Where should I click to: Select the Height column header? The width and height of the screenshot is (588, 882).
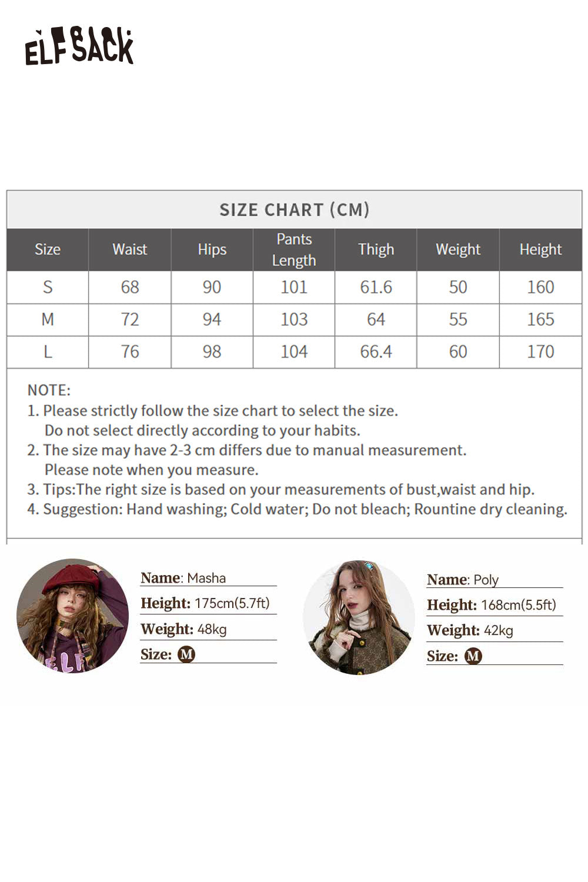tap(540, 249)
